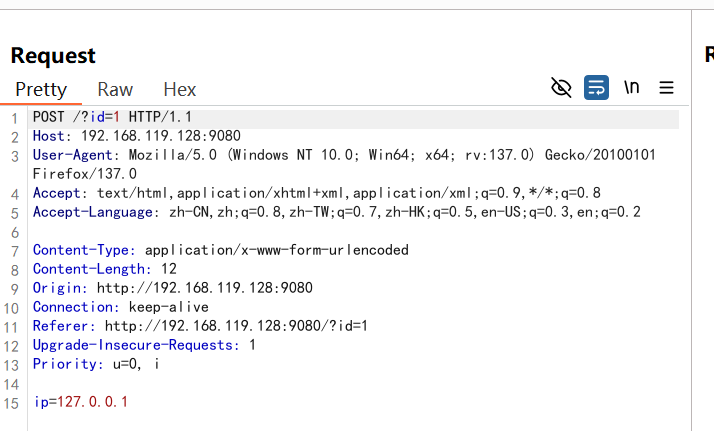This screenshot has width=714, height=431.
Task: Click Content-Length value 12
Action: click(168, 269)
